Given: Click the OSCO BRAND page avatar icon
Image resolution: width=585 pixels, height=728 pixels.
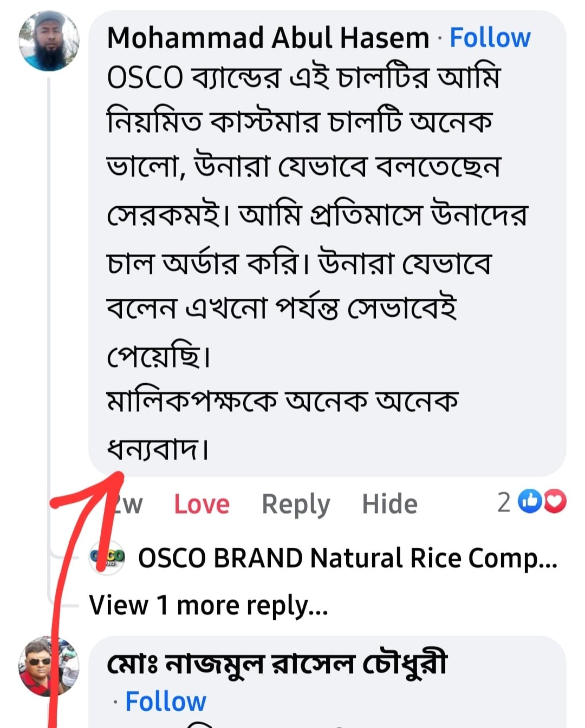Looking at the screenshot, I should (107, 558).
